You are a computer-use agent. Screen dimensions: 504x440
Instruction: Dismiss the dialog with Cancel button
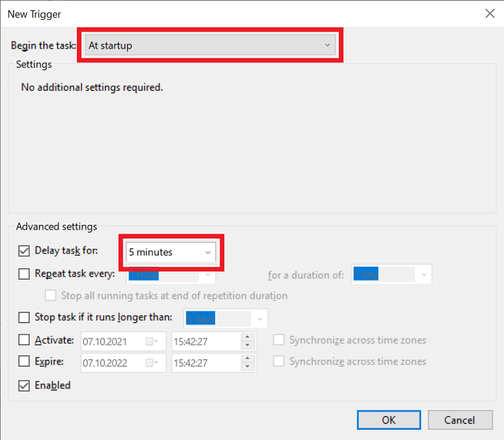[x=460, y=419]
